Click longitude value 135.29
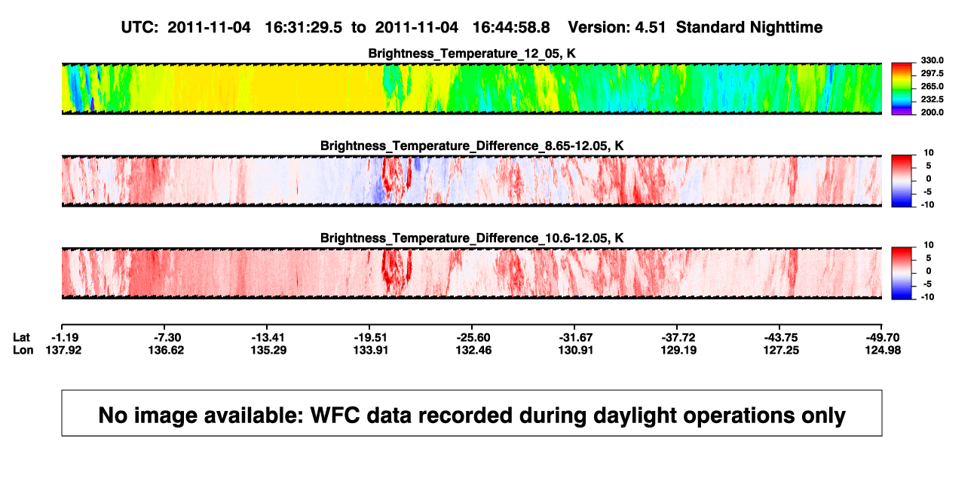Viewport: 980px width, 503px height. click(269, 350)
